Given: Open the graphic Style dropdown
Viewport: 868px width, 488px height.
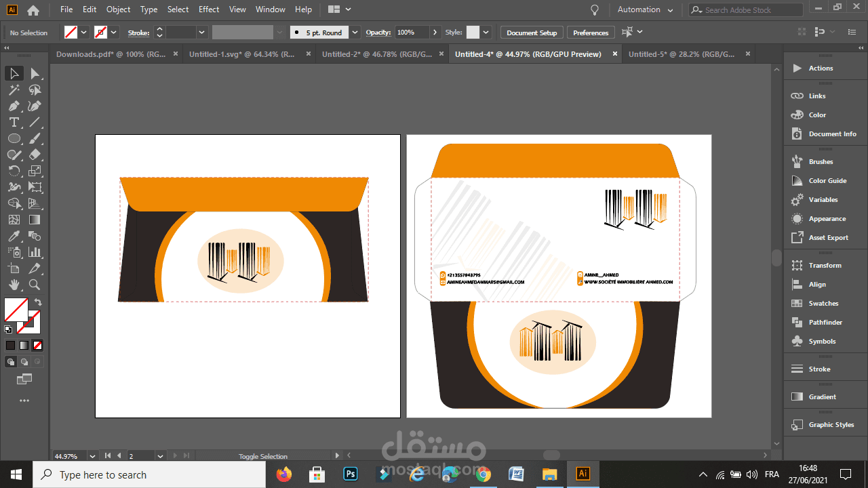Looking at the screenshot, I should click(486, 32).
